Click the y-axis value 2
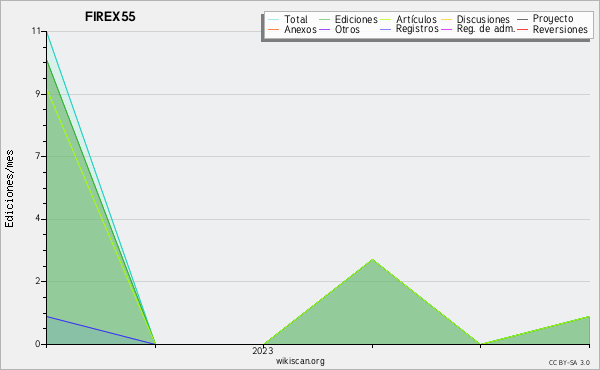The height and width of the screenshot is (370, 600). click(x=38, y=281)
